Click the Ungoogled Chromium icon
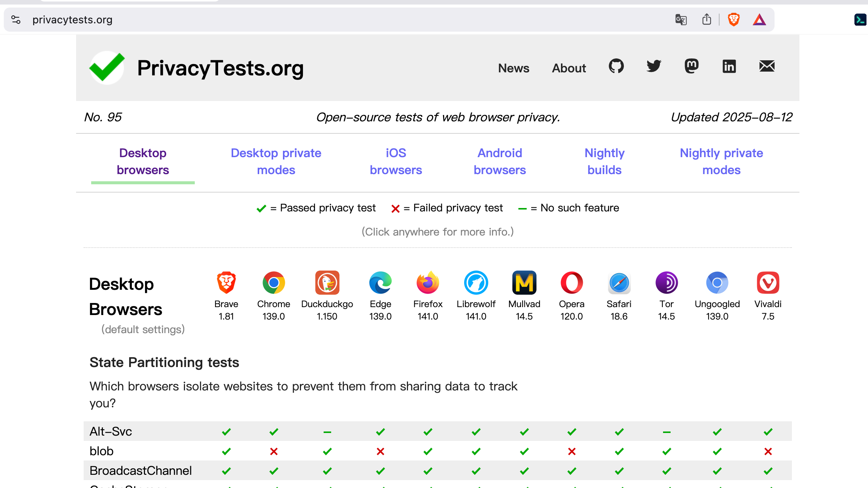The height and width of the screenshot is (488, 868). [x=717, y=283]
